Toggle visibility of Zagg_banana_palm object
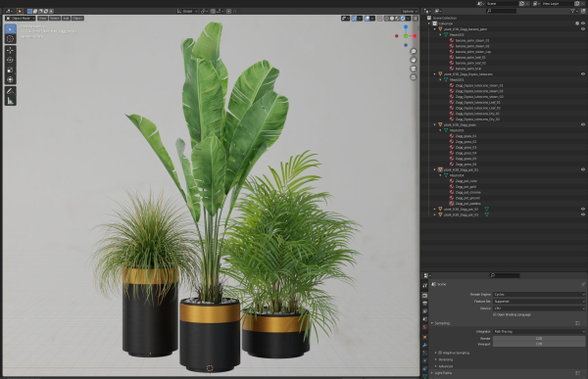This screenshot has height=379, width=588. pyautogui.click(x=583, y=28)
